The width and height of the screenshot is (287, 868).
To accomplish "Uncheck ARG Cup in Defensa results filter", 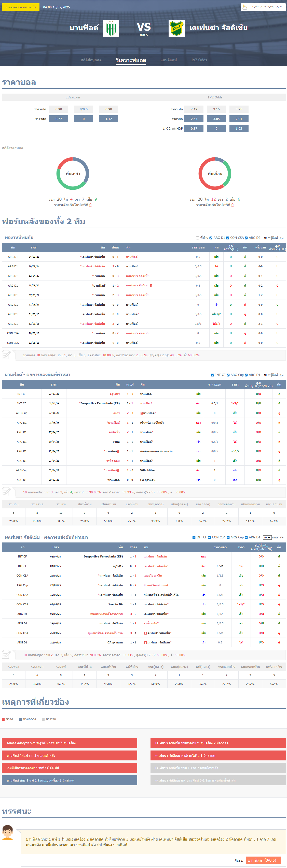I will [228, 537].
